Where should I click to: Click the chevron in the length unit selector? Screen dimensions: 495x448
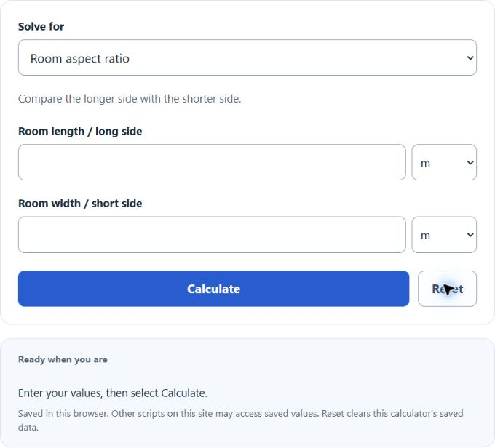[470, 163]
